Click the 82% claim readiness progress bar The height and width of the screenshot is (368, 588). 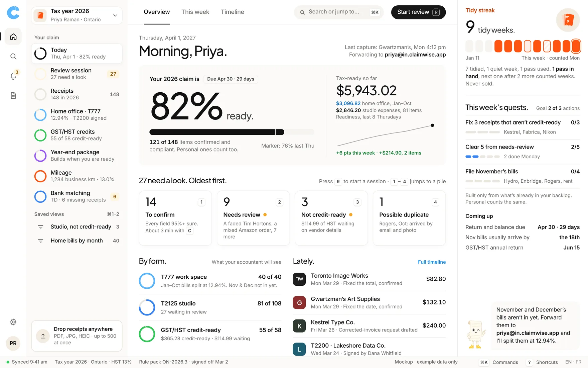click(x=232, y=132)
